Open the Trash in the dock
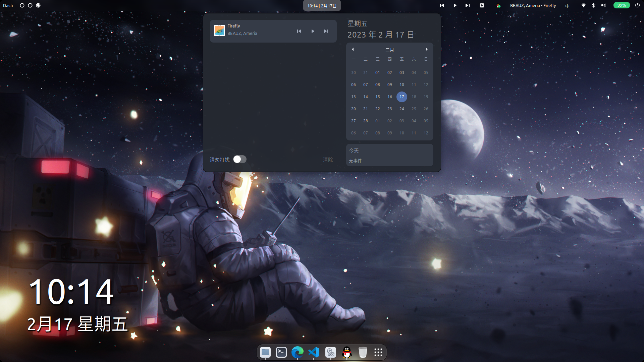The height and width of the screenshot is (362, 644). point(363,352)
